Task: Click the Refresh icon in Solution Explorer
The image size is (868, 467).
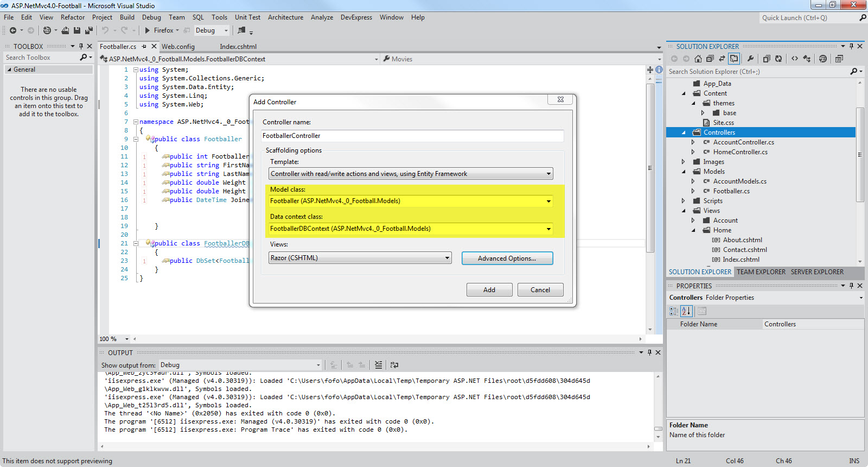Action: pyautogui.click(x=778, y=59)
